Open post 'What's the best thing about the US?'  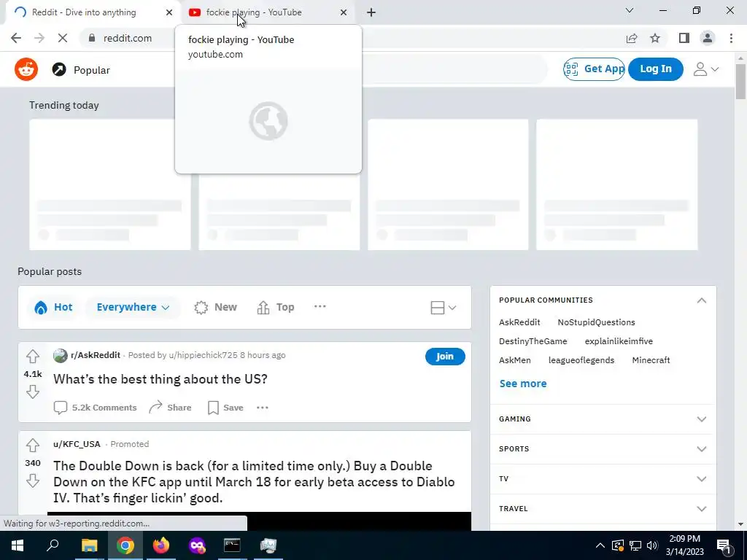tap(160, 379)
